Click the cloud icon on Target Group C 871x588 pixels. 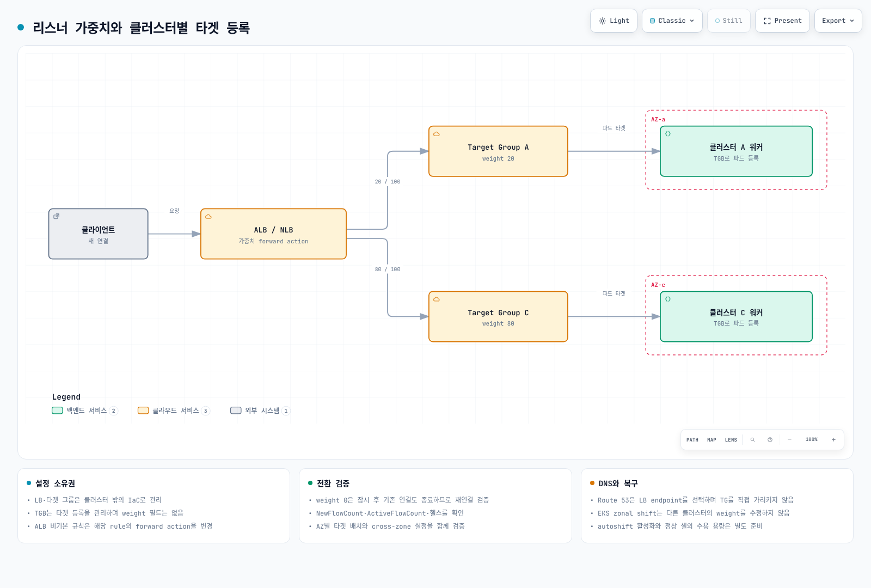[437, 299]
